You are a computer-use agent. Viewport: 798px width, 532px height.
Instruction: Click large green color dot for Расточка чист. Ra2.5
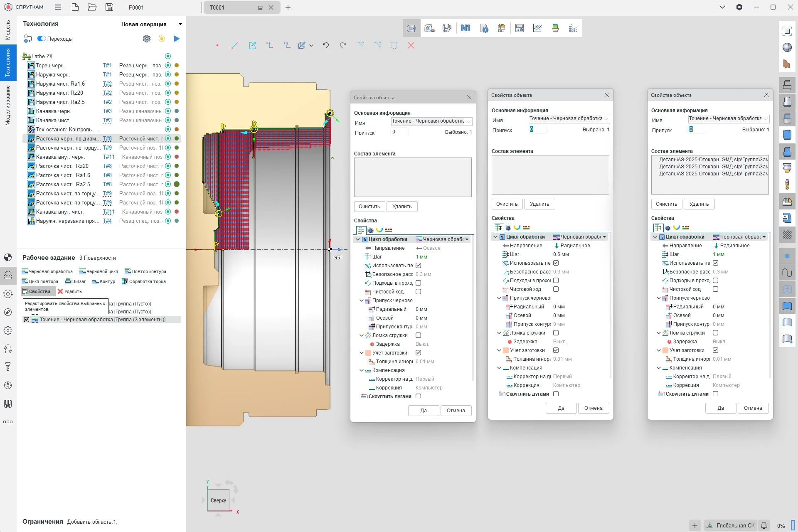(x=177, y=184)
